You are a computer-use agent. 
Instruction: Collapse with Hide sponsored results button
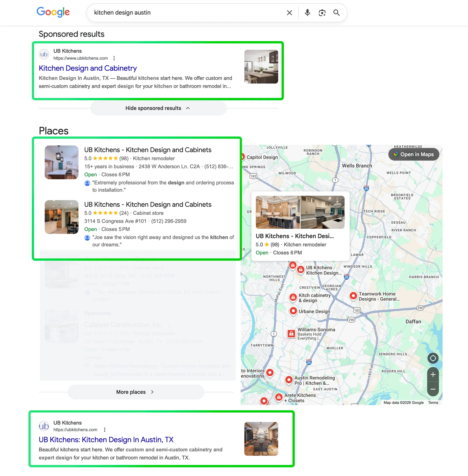point(158,108)
